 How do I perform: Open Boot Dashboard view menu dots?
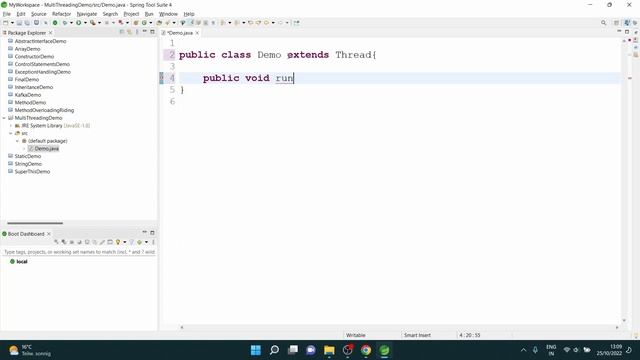pos(153,242)
